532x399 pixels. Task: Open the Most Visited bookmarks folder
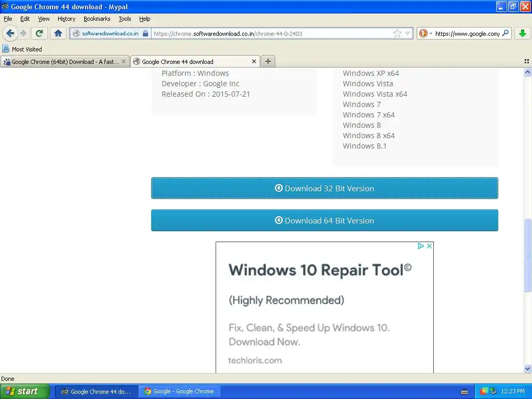(22, 49)
